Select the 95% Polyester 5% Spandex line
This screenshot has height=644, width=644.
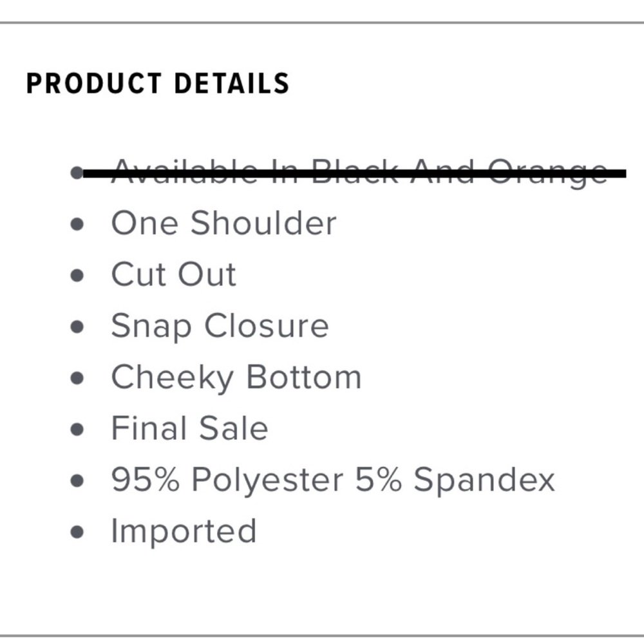(x=333, y=480)
